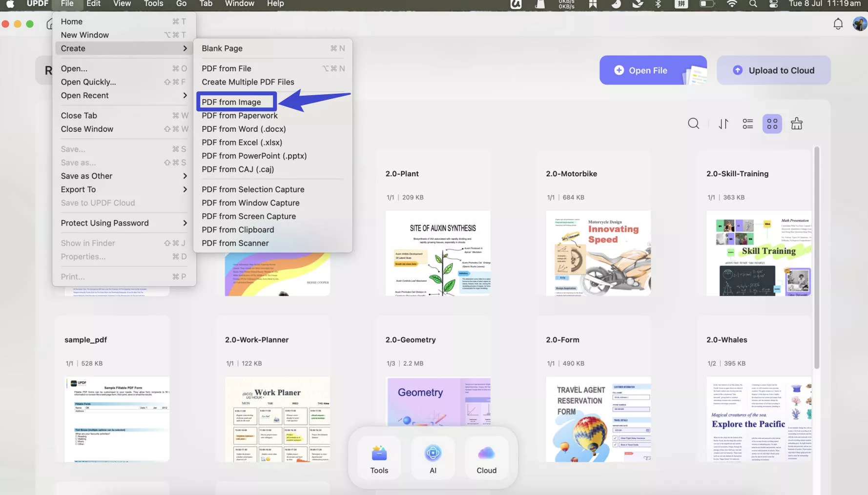
Task: Open the View menu in menu bar
Action: (x=122, y=4)
